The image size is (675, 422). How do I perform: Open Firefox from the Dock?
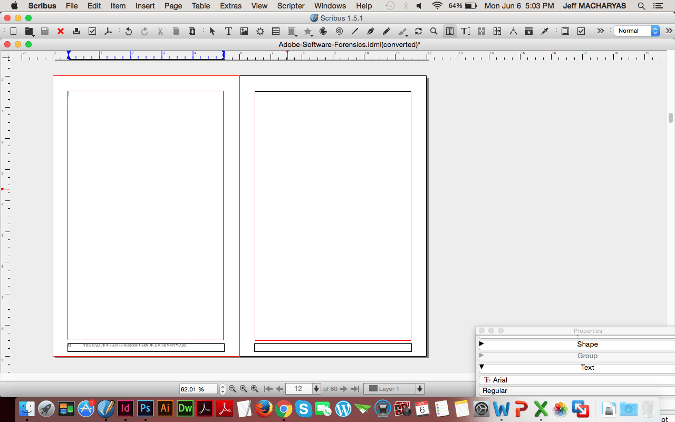point(264,409)
